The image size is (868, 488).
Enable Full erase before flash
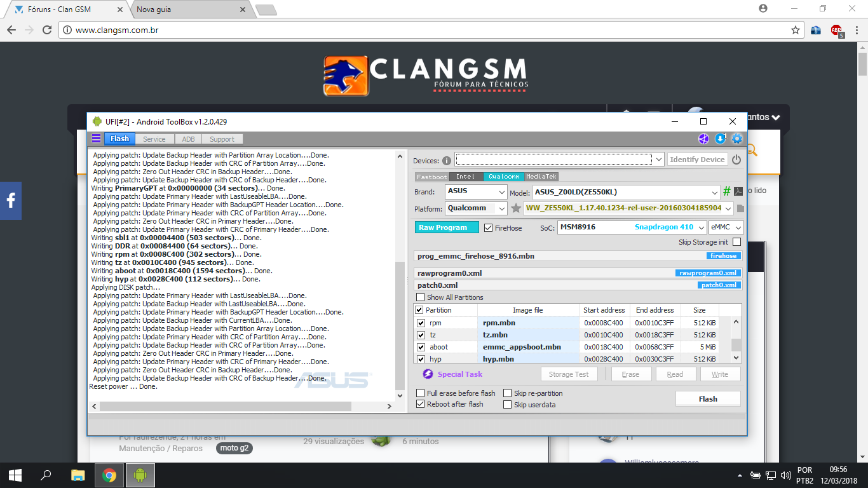[420, 393]
